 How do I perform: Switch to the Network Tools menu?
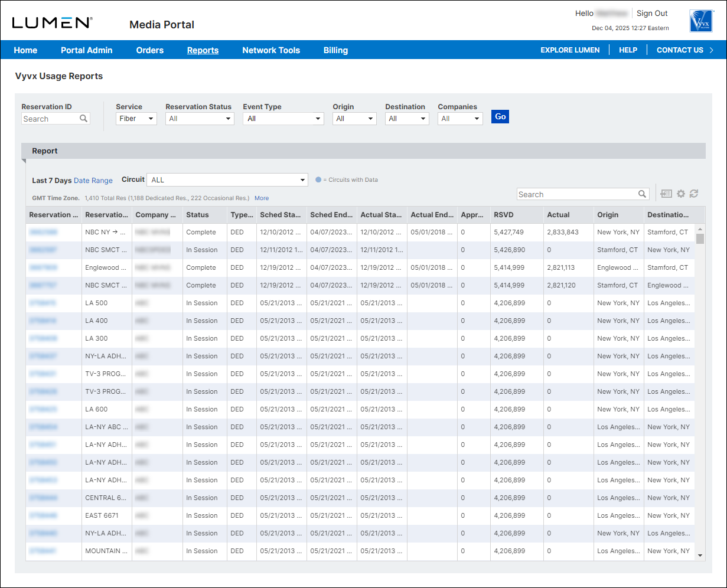coord(271,50)
